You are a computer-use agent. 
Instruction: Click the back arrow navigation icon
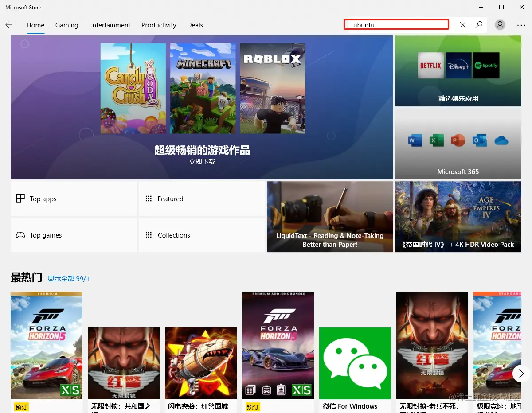[x=9, y=25]
